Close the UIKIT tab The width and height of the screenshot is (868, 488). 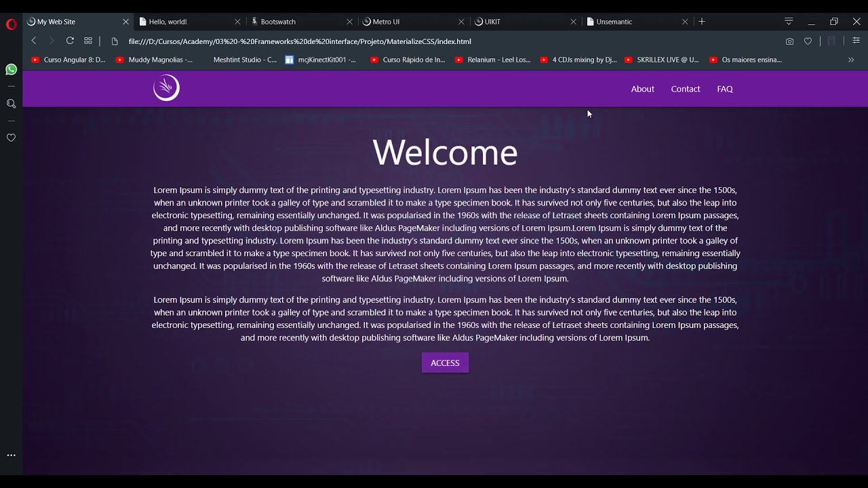pyautogui.click(x=573, y=22)
